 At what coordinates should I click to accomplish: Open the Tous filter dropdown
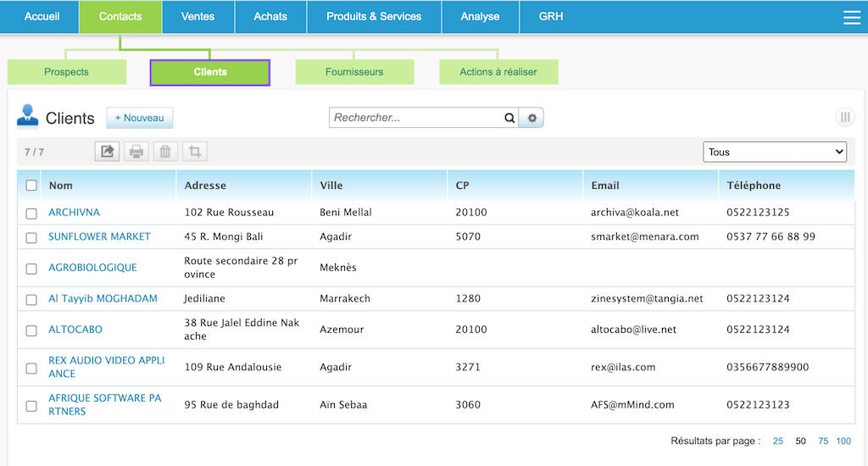tap(775, 152)
